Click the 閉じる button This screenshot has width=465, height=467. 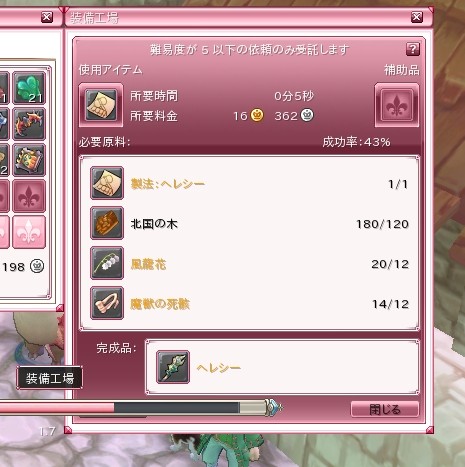[x=385, y=409]
